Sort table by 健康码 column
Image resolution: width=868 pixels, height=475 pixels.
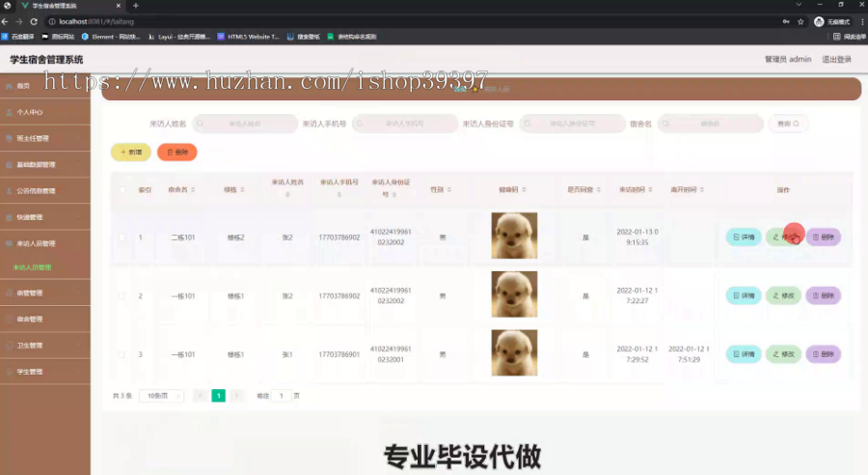(524, 189)
